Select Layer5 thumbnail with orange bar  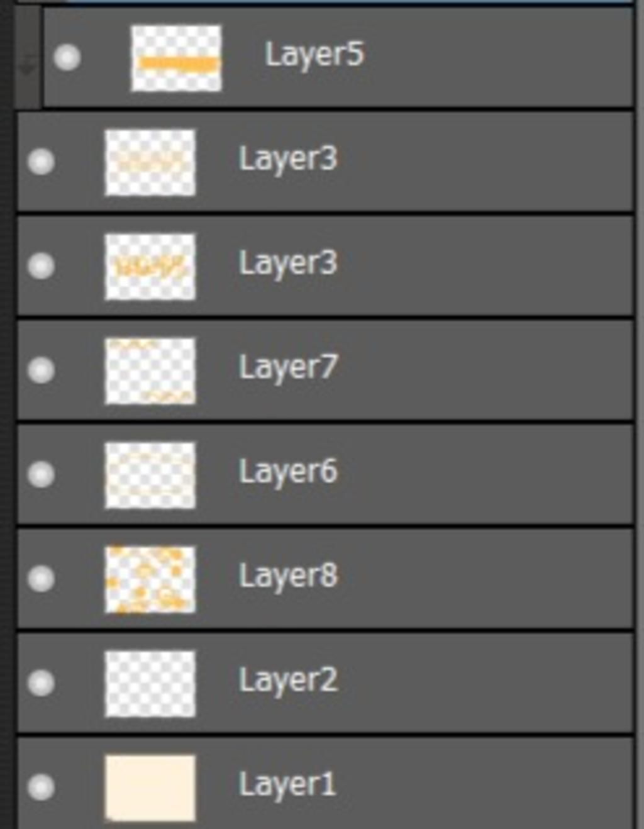pyautogui.click(x=176, y=58)
